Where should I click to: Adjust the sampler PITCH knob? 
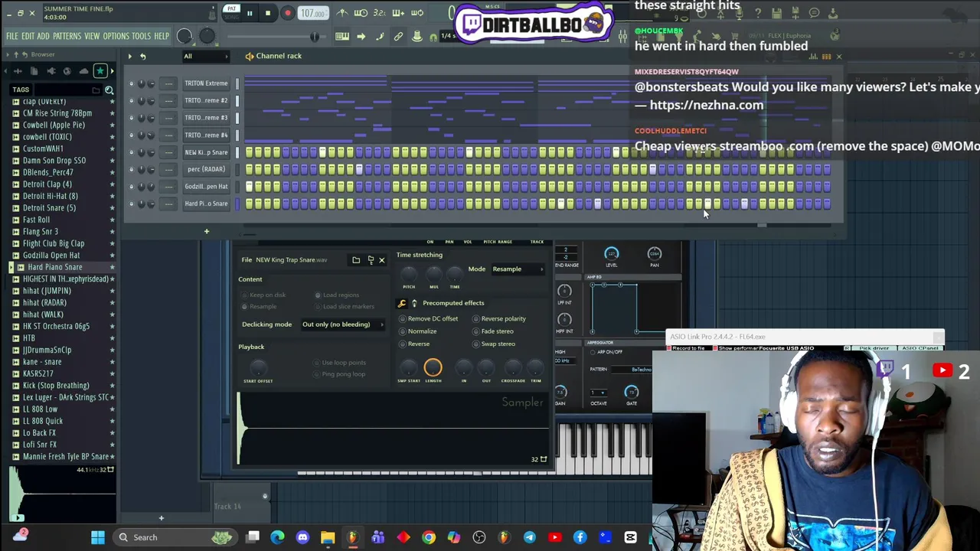[409, 274]
